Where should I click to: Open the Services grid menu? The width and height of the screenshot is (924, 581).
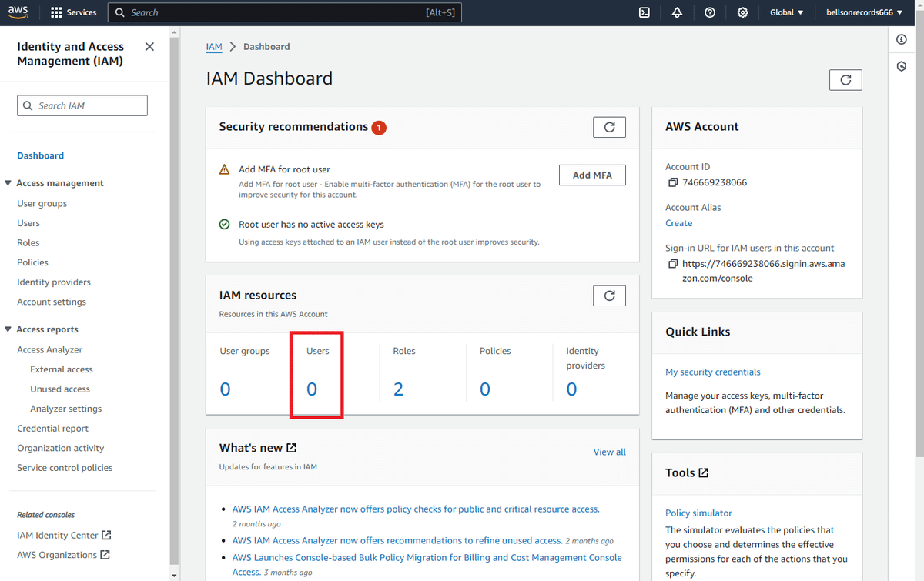point(73,12)
